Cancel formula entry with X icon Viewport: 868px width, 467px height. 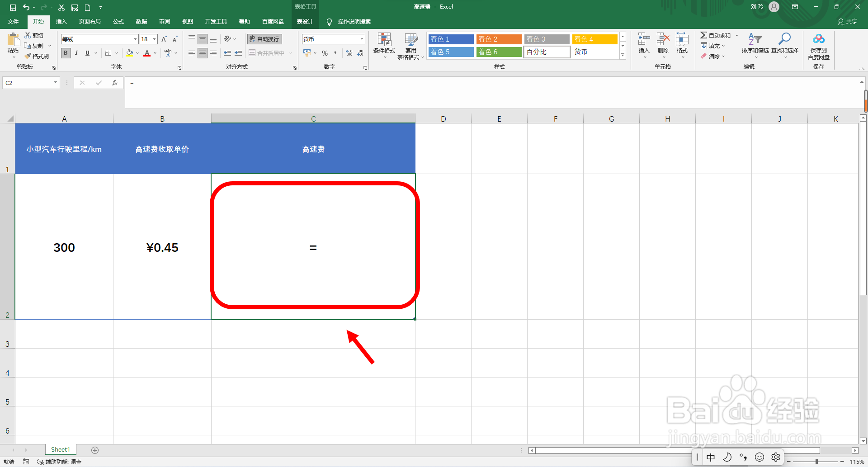pyautogui.click(x=82, y=83)
